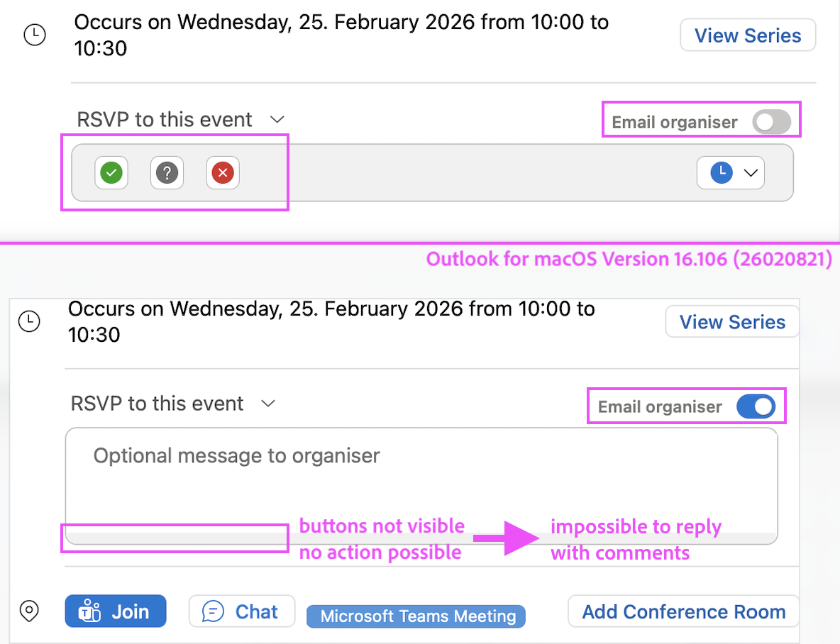Open the Chat for this meeting

(241, 611)
